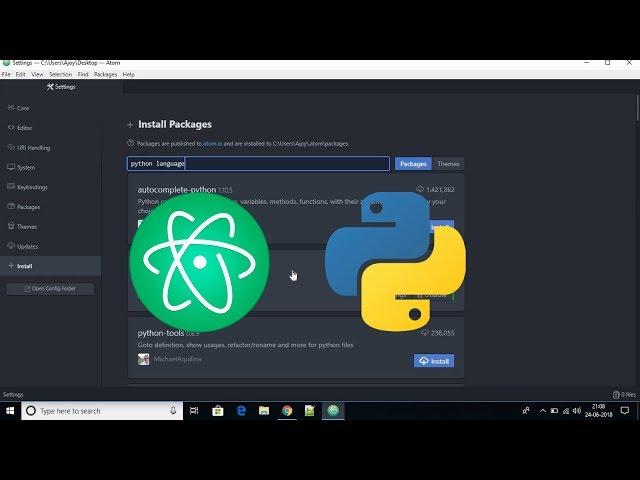Open the Selection menu

(x=60, y=74)
